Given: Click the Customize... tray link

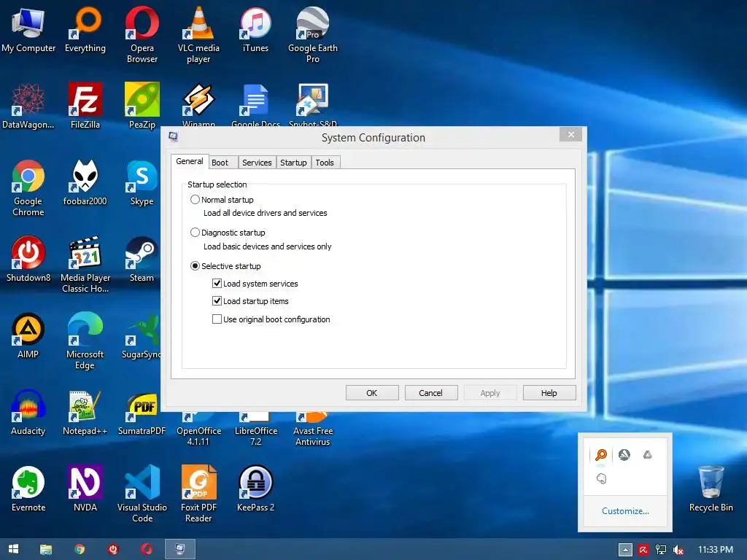Looking at the screenshot, I should 625,511.
